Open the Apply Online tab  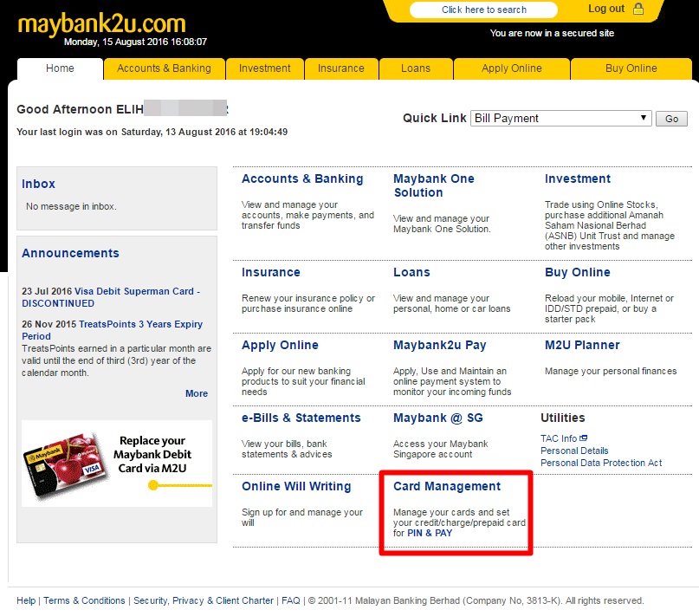[512, 68]
